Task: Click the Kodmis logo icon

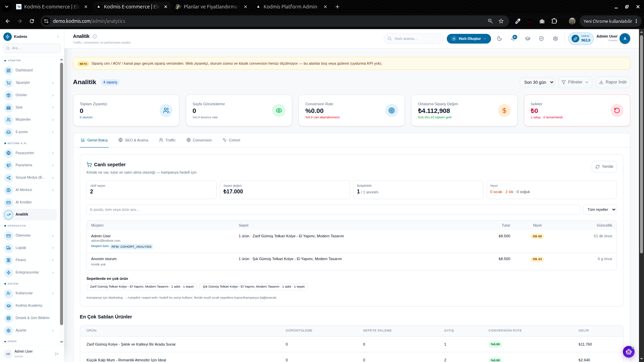Action: (x=8, y=37)
